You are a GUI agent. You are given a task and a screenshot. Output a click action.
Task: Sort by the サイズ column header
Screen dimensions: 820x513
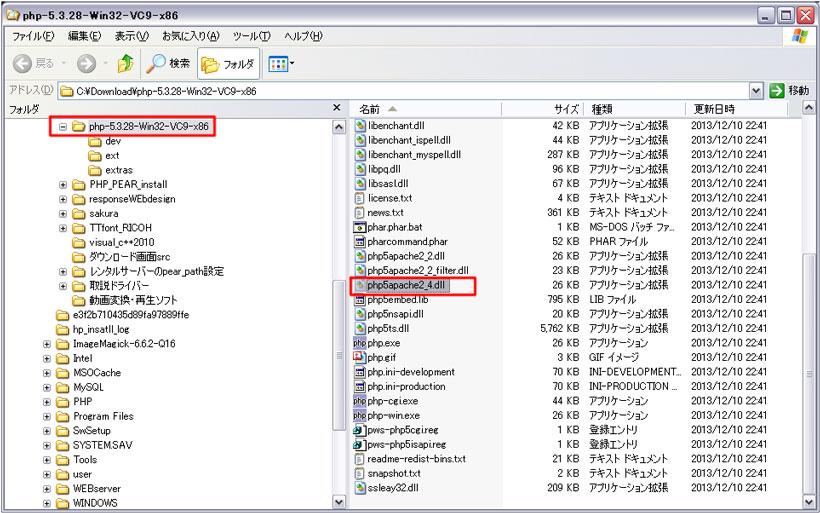click(543, 109)
